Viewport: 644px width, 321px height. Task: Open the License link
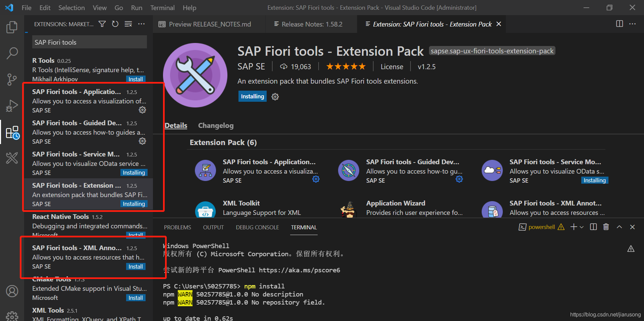(392, 67)
